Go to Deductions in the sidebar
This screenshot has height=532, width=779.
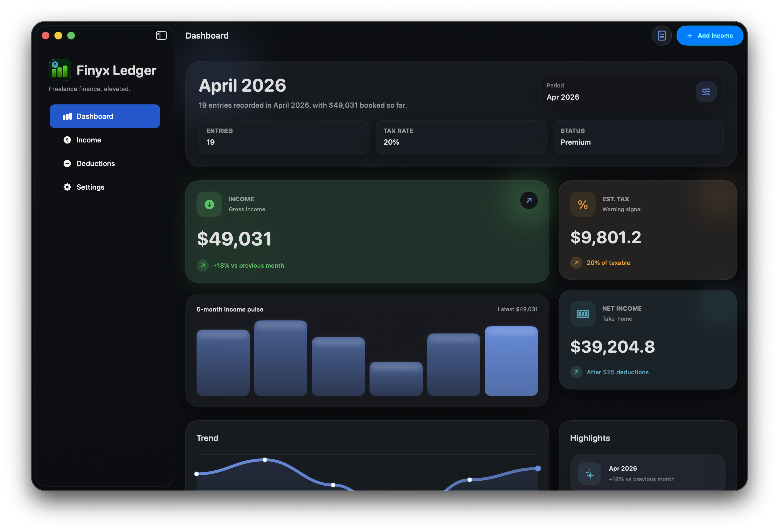click(105, 164)
